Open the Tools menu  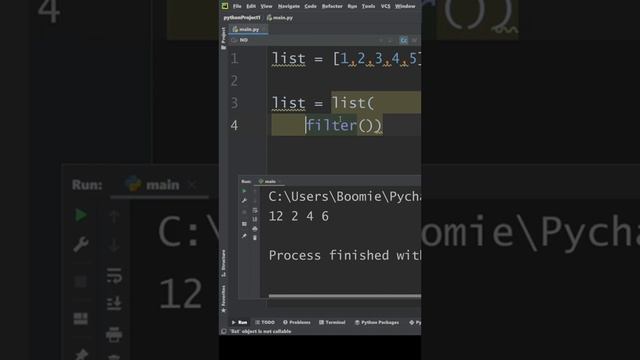368,6
